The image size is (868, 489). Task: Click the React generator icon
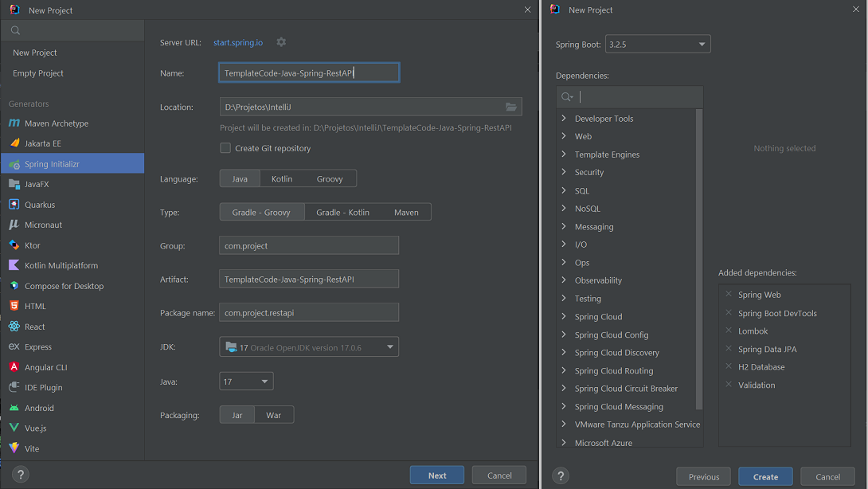click(x=14, y=327)
